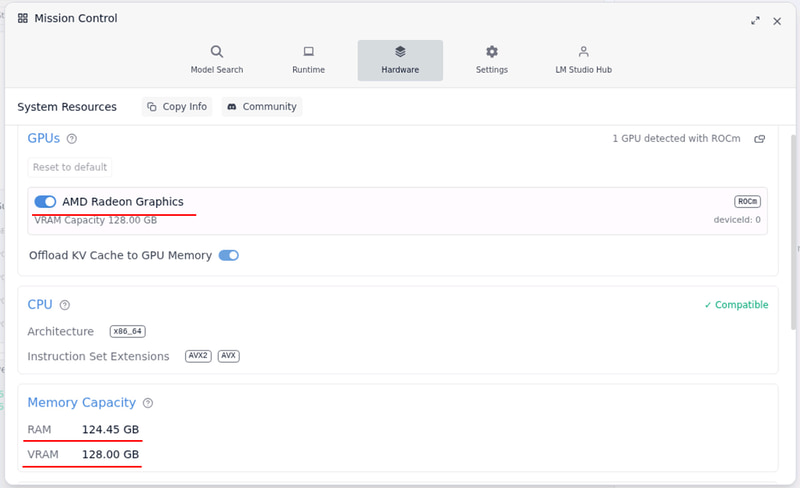Viewport: 800px width, 488px height.
Task: Click the System Resources title
Action: 67,107
